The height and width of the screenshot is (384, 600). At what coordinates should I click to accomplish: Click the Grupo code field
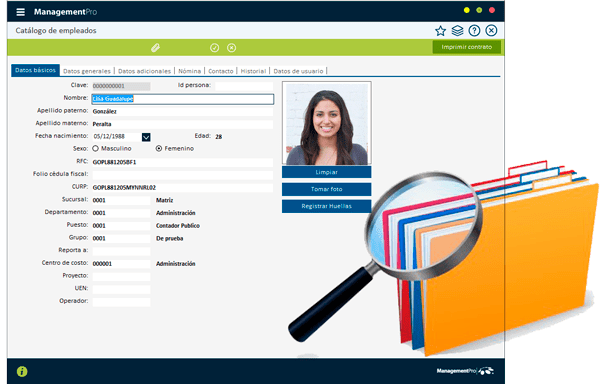121,238
